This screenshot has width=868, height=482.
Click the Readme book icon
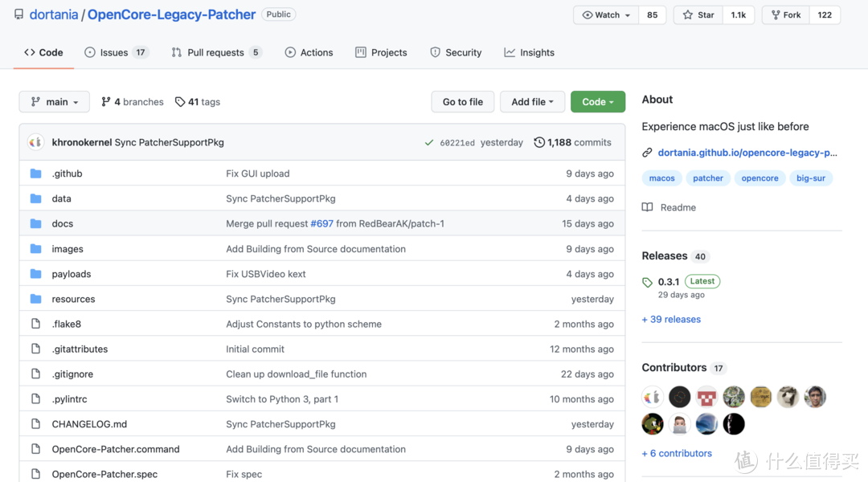pyautogui.click(x=647, y=207)
